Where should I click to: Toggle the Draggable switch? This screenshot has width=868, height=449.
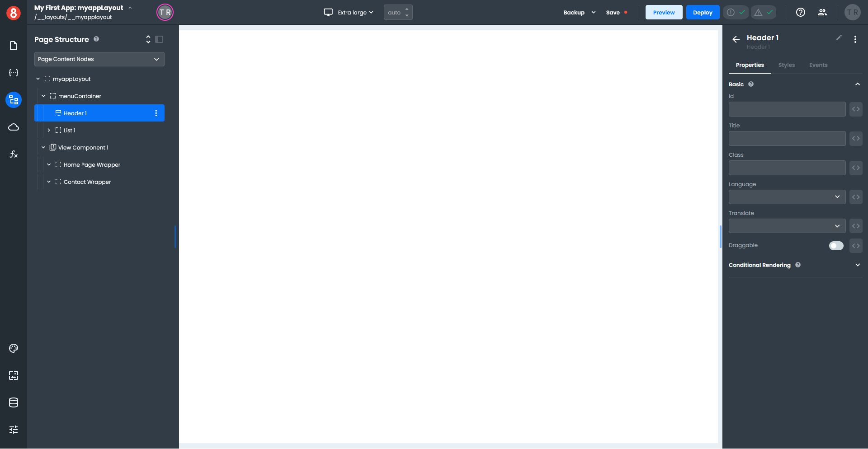[x=836, y=246]
